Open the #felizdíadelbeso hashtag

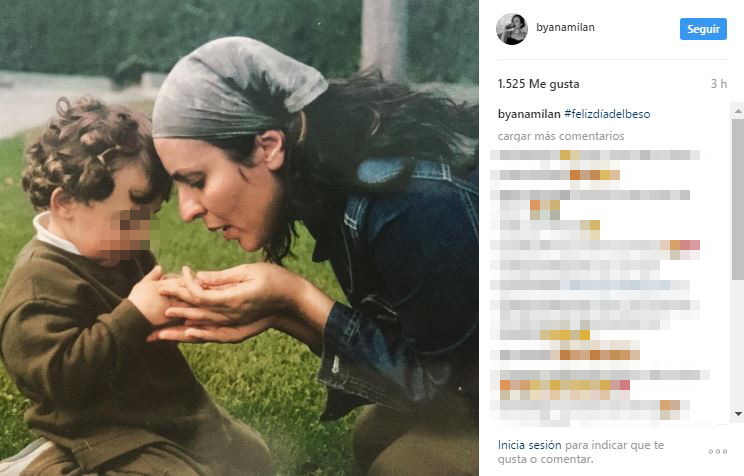tap(607, 114)
